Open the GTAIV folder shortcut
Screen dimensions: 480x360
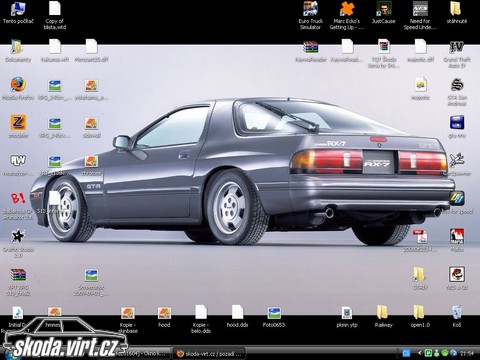[419, 275]
